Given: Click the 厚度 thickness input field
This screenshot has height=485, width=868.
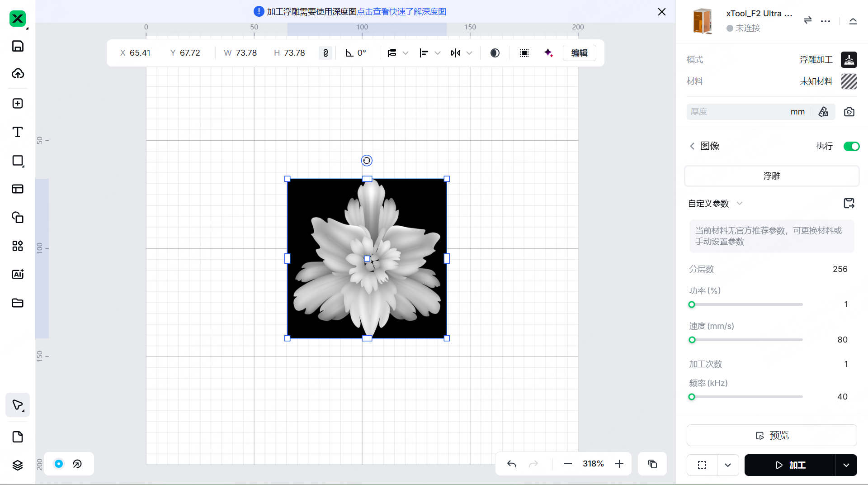Looking at the screenshot, I should [x=737, y=112].
